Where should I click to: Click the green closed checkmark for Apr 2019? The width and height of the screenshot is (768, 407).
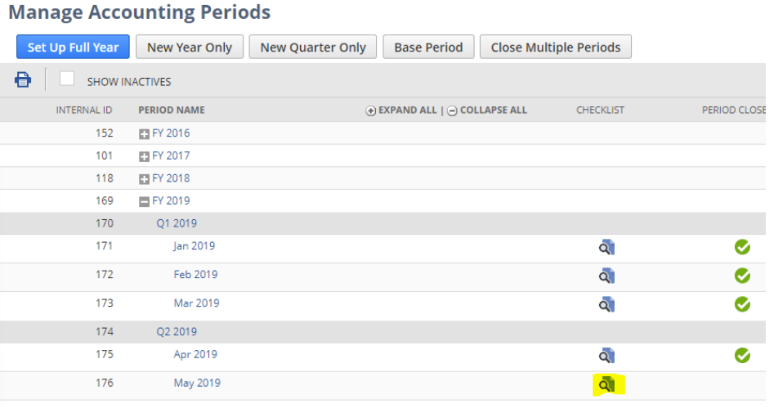point(742,355)
